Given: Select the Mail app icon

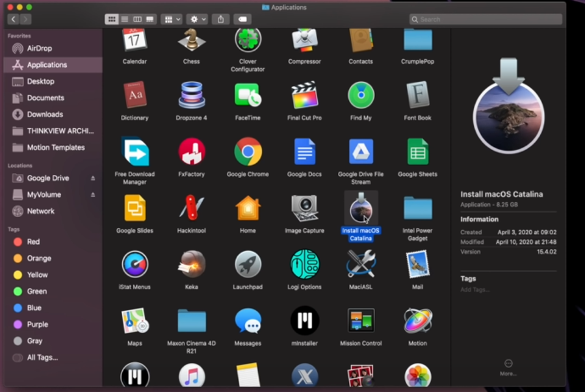Looking at the screenshot, I should point(417,264).
